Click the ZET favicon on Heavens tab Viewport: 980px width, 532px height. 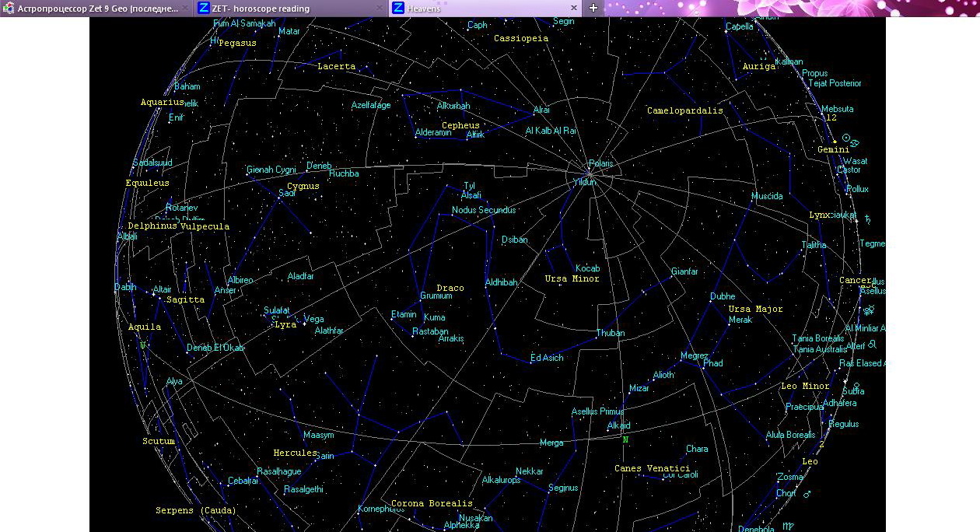click(x=398, y=8)
